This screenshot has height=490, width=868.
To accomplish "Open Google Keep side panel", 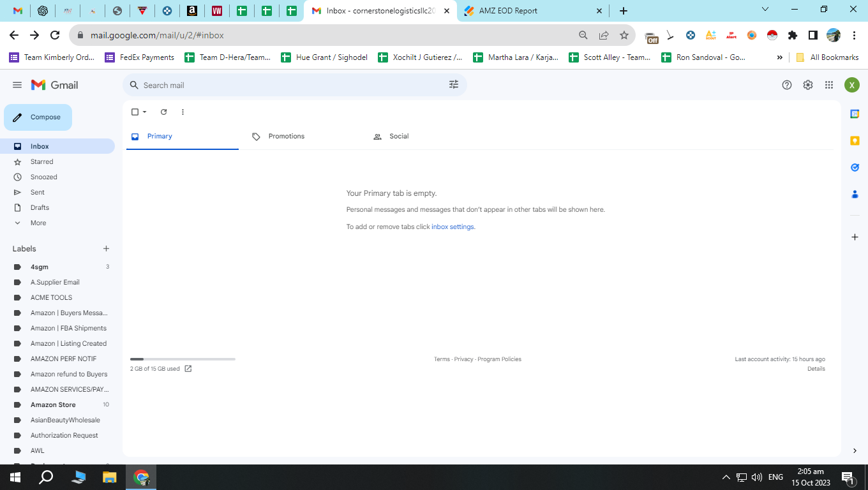I will tap(855, 140).
